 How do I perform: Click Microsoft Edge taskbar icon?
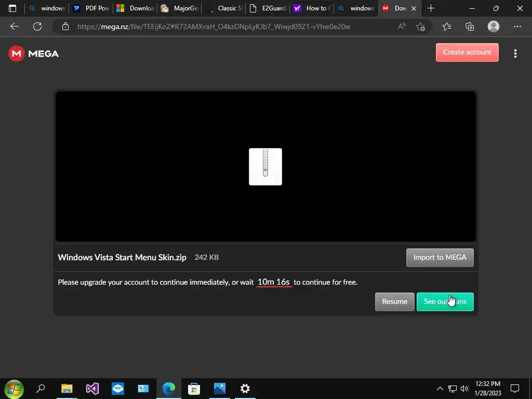[169, 389]
